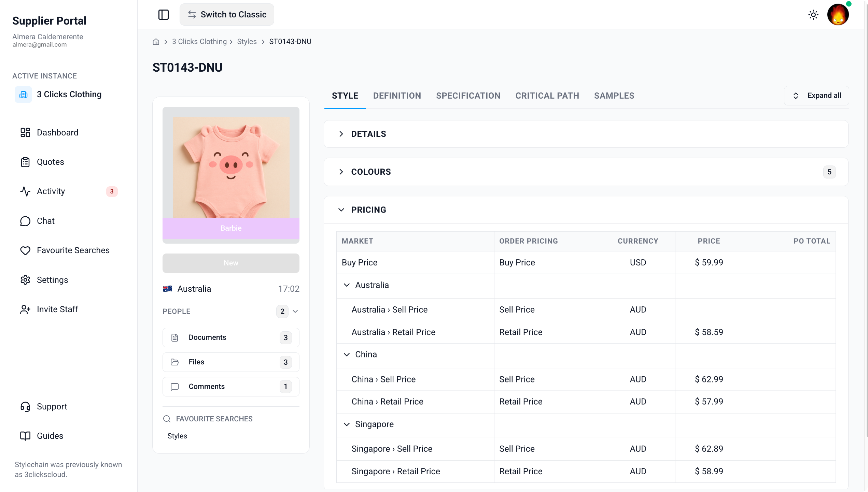This screenshot has height=492, width=868.
Task: Click the Colours count badge 5
Action: tap(829, 172)
